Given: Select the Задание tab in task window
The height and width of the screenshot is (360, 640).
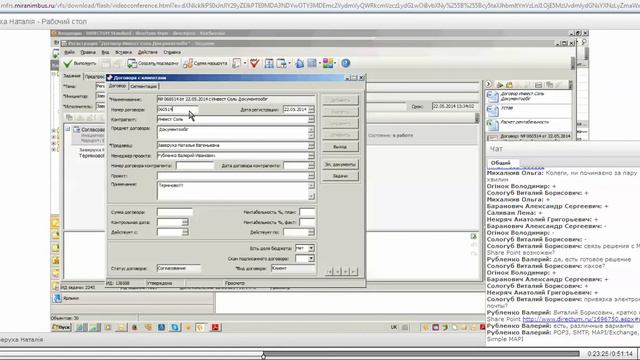Looking at the screenshot, I should [x=72, y=76].
